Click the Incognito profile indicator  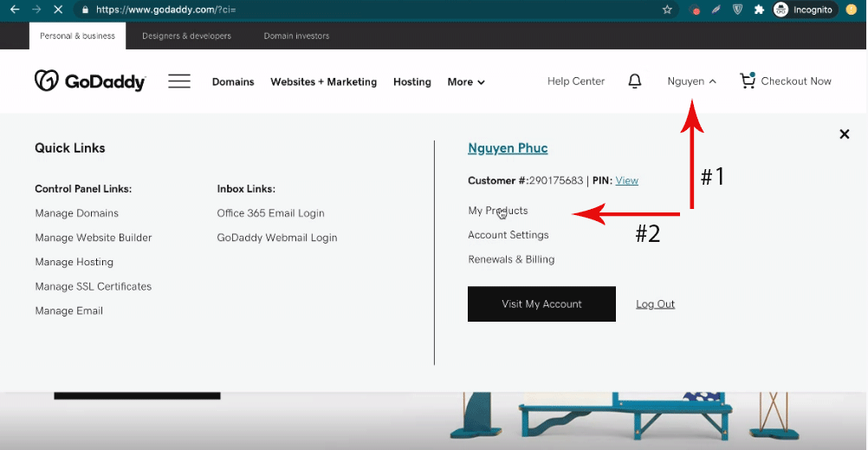point(806,10)
